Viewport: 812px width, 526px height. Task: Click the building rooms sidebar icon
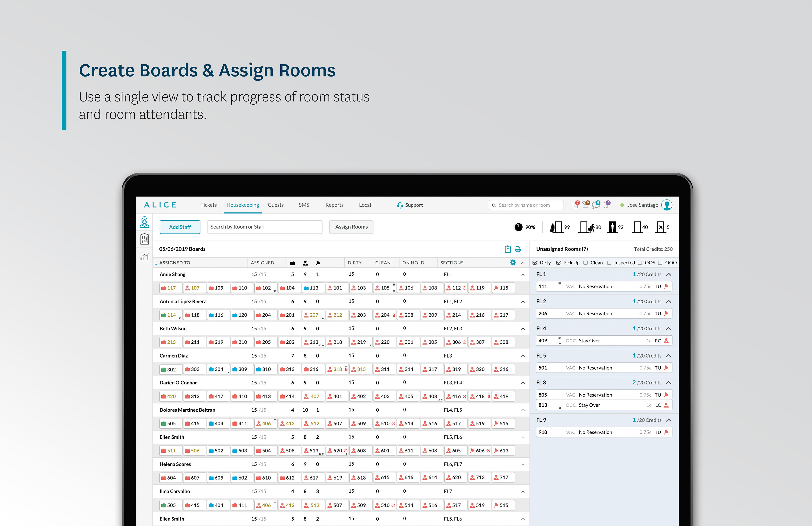pos(144,239)
